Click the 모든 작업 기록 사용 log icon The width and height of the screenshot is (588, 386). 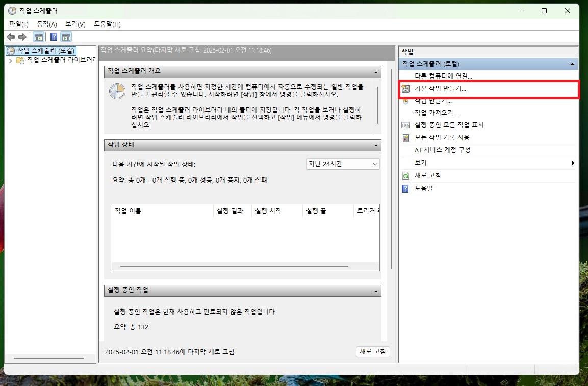[405, 137]
